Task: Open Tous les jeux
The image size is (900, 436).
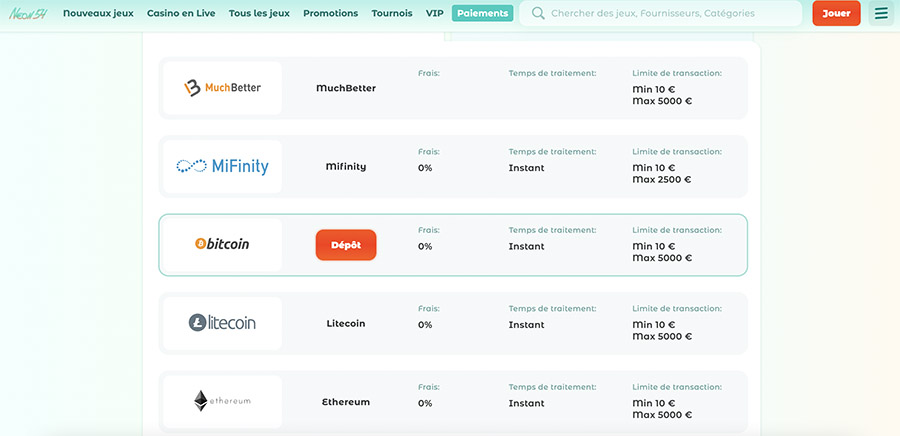Action: pos(259,13)
